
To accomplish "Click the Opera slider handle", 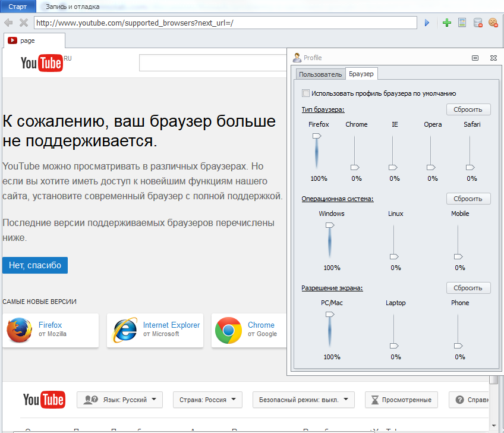I will pos(431,167).
